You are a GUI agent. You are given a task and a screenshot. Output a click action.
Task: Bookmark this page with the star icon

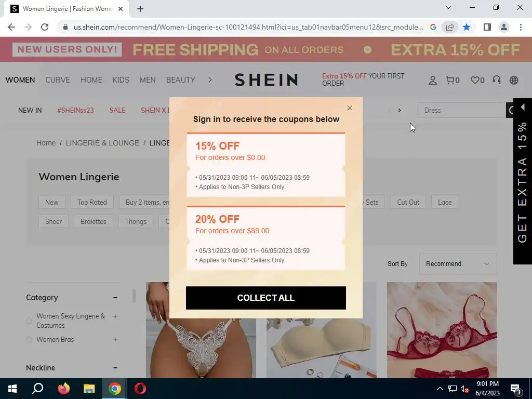(467, 27)
